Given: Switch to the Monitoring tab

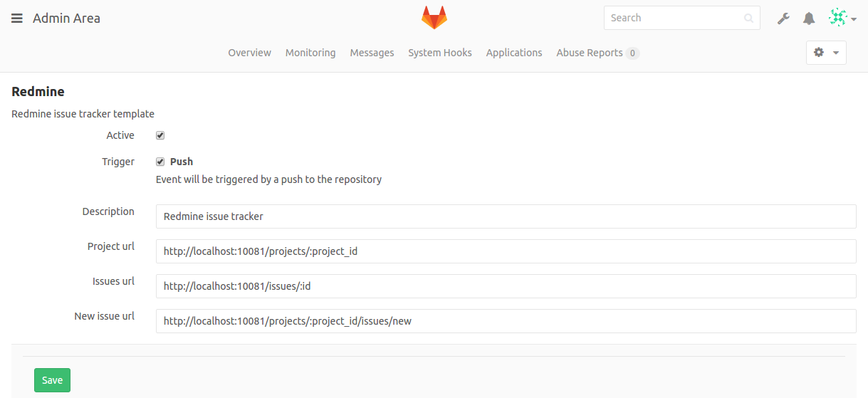Looking at the screenshot, I should click(310, 53).
